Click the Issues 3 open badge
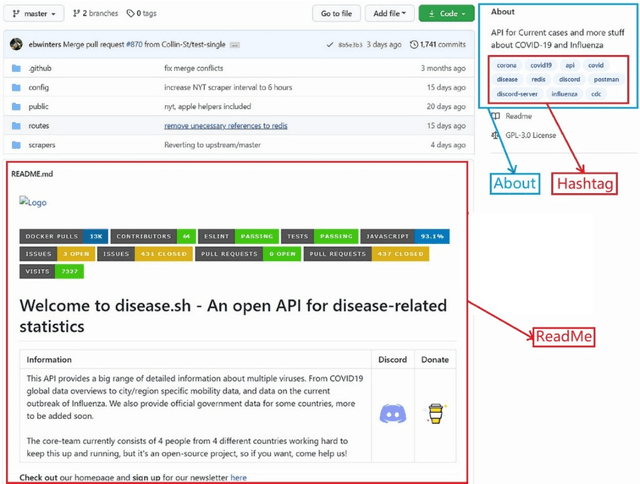Image resolution: width=640 pixels, height=484 pixels. 57,254
